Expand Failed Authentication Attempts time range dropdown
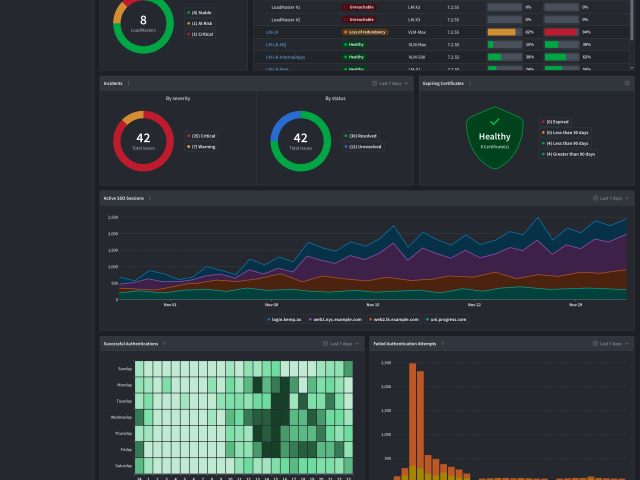 (x=612, y=343)
